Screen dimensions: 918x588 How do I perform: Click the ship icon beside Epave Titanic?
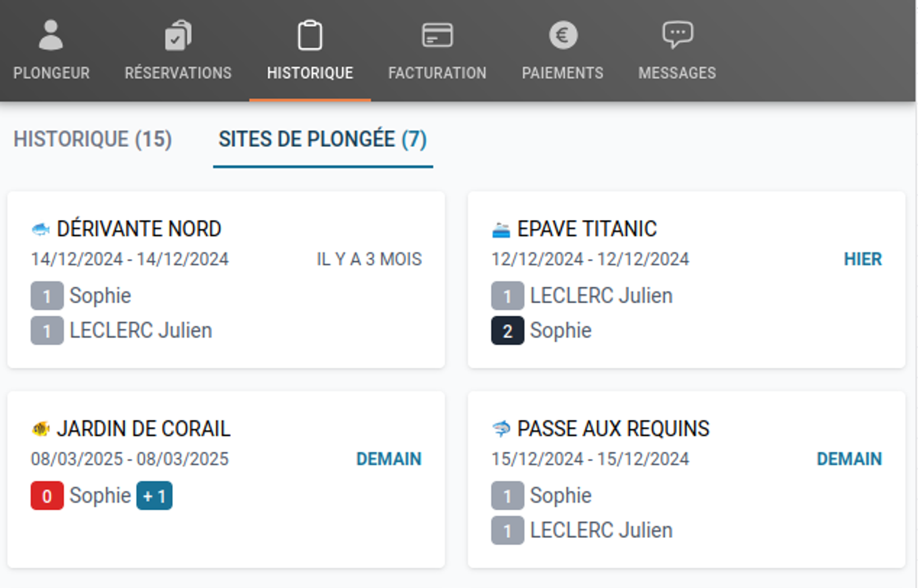click(x=501, y=230)
